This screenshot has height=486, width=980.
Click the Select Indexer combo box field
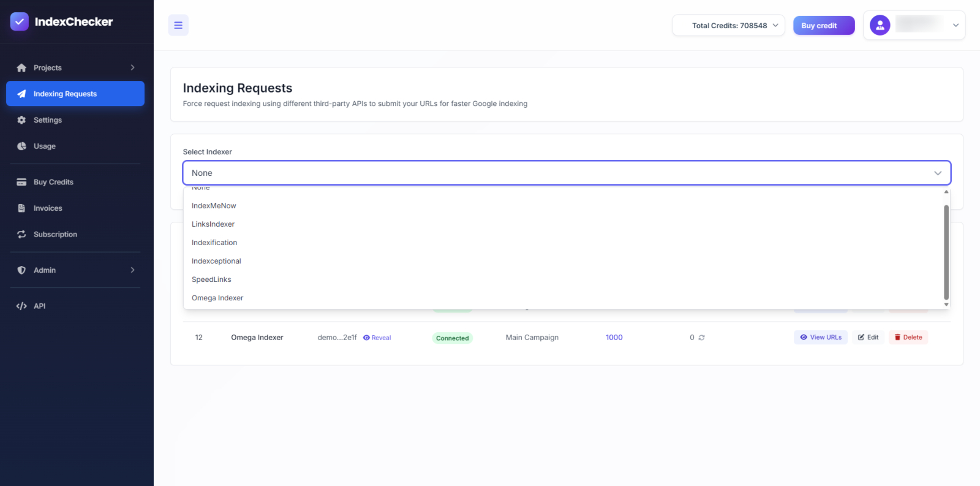tap(566, 173)
